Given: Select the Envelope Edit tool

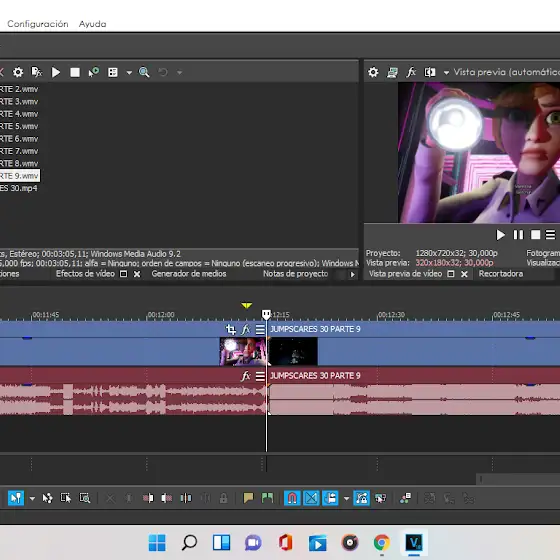Looking at the screenshot, I should (x=48, y=498).
